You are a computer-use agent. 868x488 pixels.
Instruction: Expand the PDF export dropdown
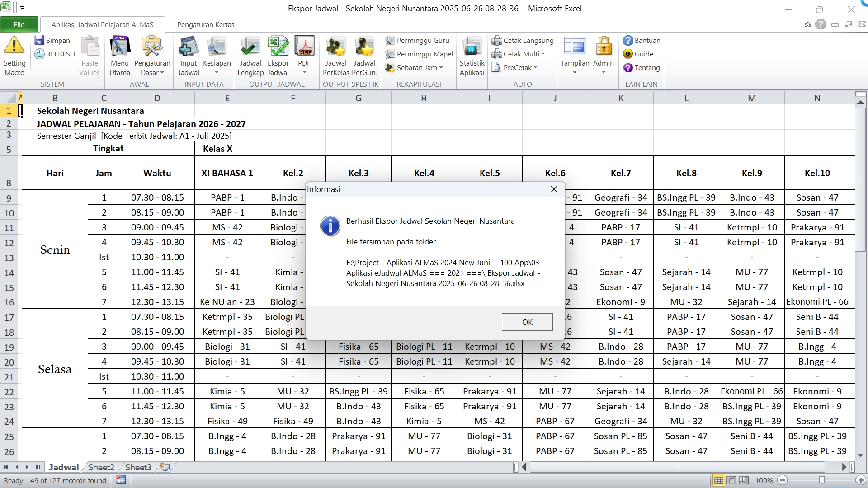click(304, 72)
